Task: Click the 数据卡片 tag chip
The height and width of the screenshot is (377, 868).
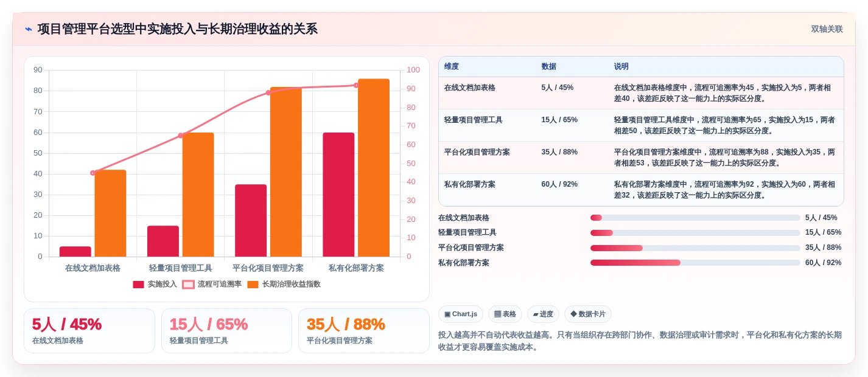Action: click(x=588, y=314)
